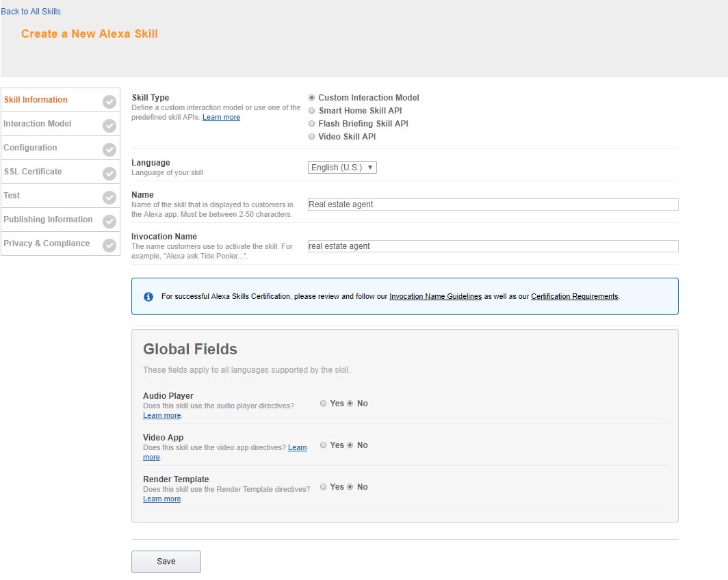Image resolution: width=728 pixels, height=580 pixels.
Task: Click the checkmark icon beside Publishing Information
Action: 109,222
